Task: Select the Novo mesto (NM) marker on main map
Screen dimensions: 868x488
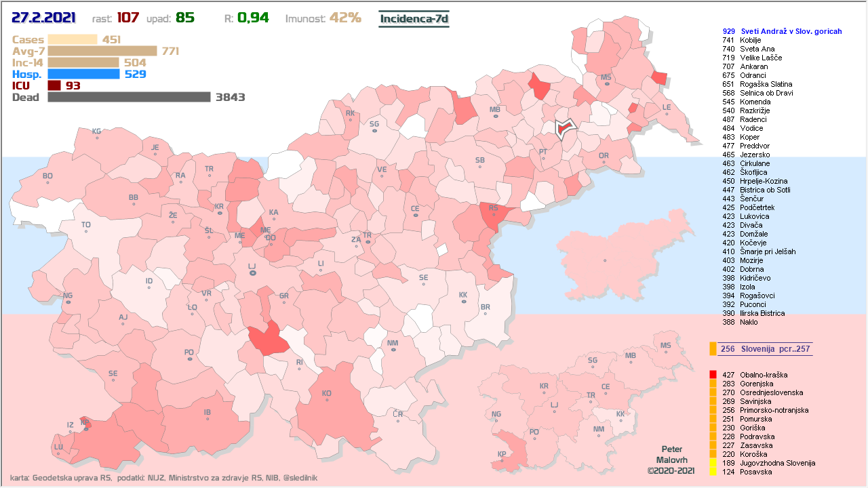Action: (x=393, y=350)
